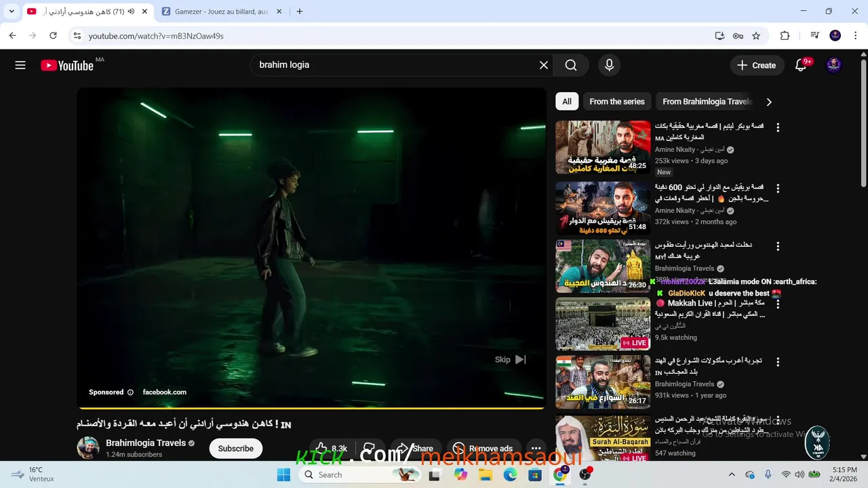Open the Brahimlogia Travels channel avatar

pos(88,448)
